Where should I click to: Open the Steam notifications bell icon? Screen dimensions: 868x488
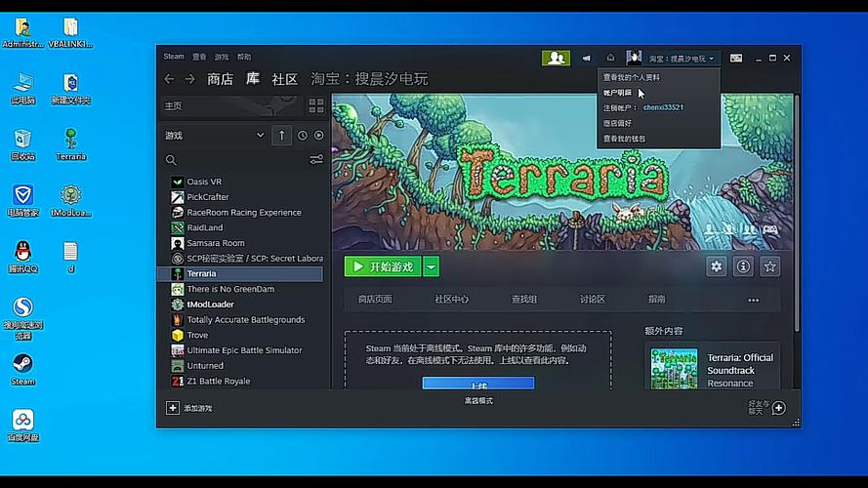[610, 58]
